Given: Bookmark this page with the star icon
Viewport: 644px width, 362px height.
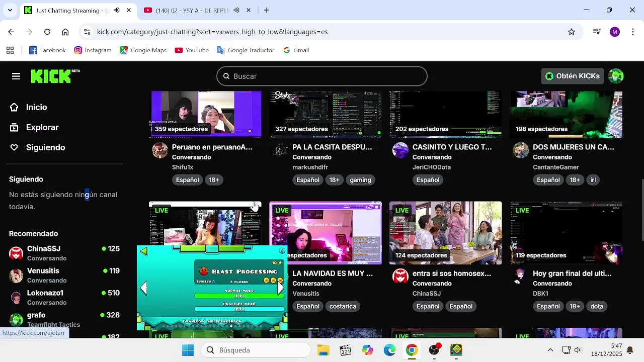Looking at the screenshot, I should [x=572, y=32].
